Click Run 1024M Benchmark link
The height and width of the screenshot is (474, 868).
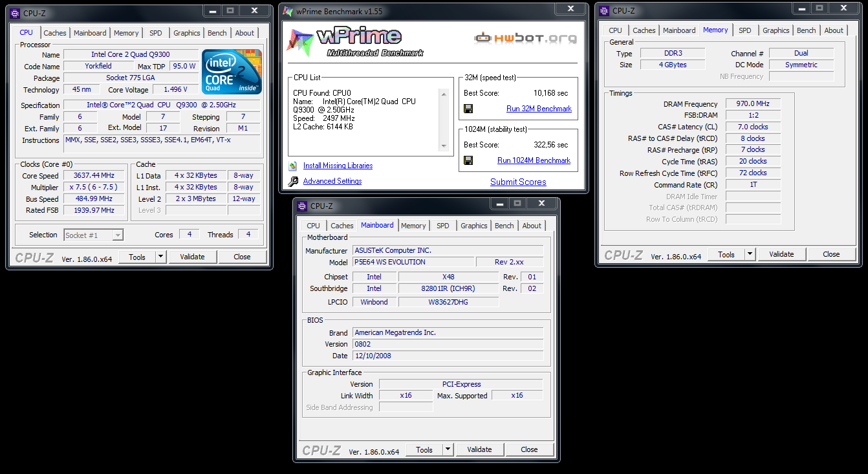point(534,160)
